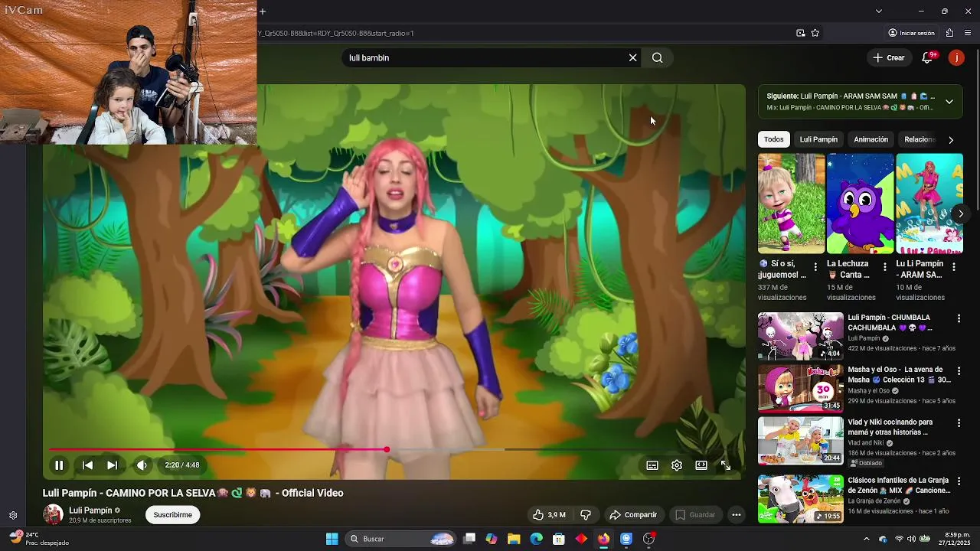Screen dimensions: 980x551
Task: Show hidden system tray icons
Action: click(867, 539)
